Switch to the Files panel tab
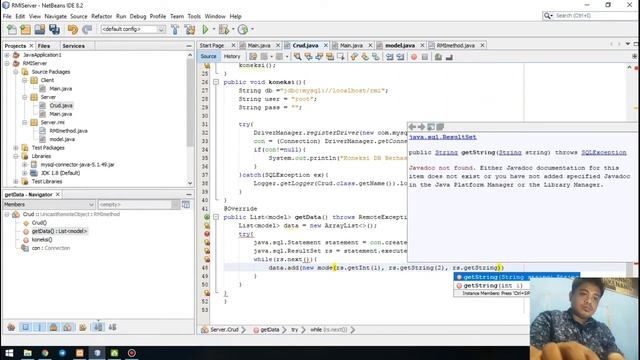Screen dimensions: 640x360 44,46
